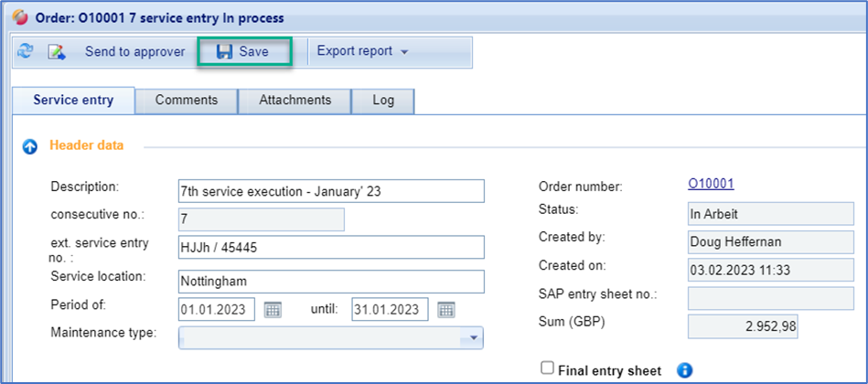
Task: Open calendar picker for until date
Action: point(445,310)
